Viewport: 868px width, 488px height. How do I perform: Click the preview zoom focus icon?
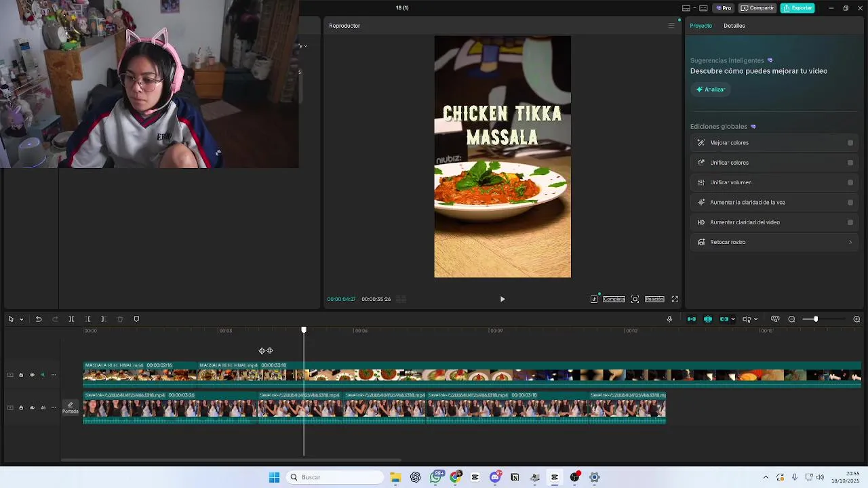click(x=635, y=299)
